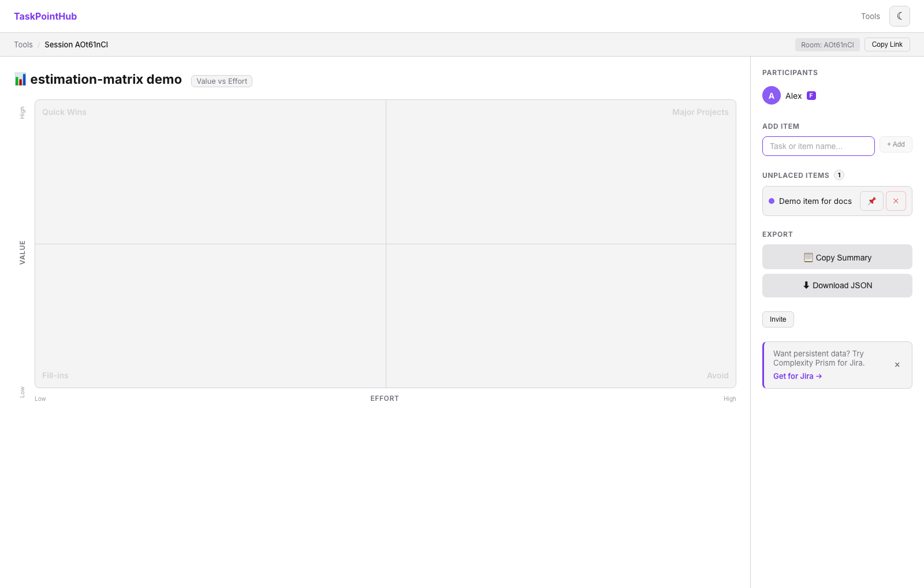Open Tools in the top navigation
This screenshot has height=588, width=924.
[x=870, y=16]
